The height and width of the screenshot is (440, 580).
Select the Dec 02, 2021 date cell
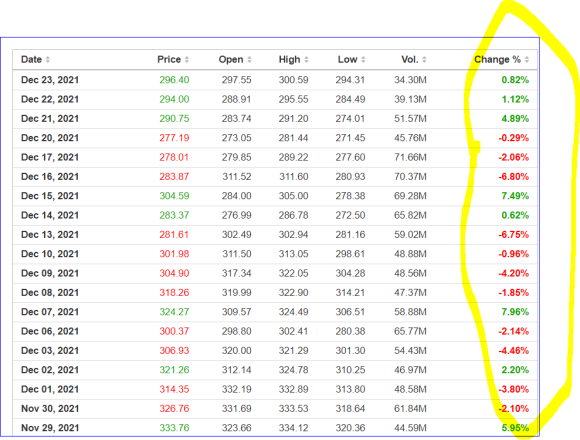tap(50, 370)
